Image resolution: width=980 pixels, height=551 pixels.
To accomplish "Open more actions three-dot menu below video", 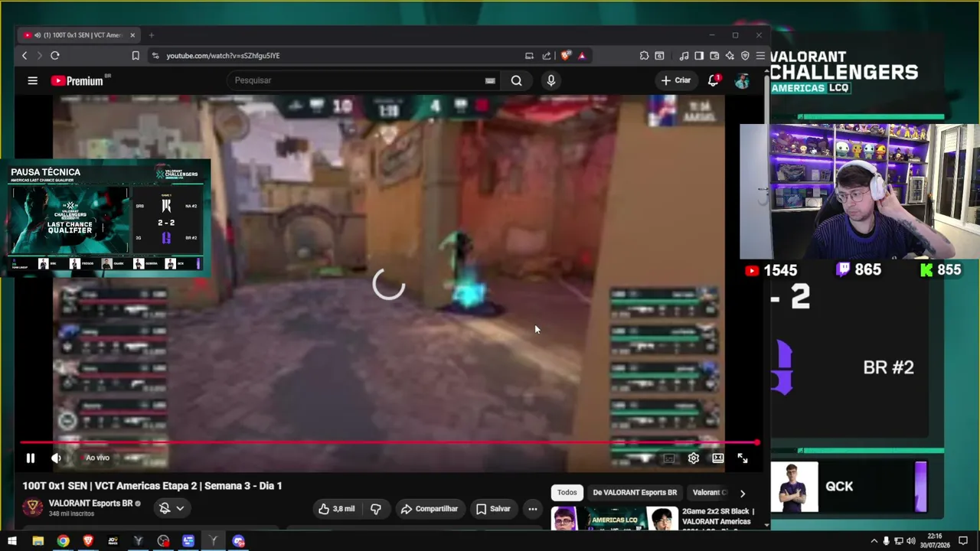I will point(533,509).
